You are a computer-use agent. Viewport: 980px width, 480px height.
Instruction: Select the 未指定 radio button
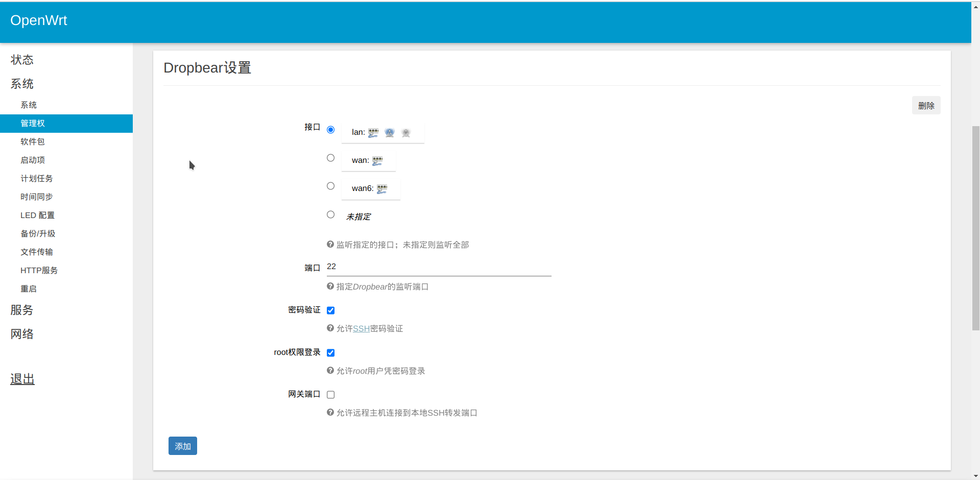[331, 214]
